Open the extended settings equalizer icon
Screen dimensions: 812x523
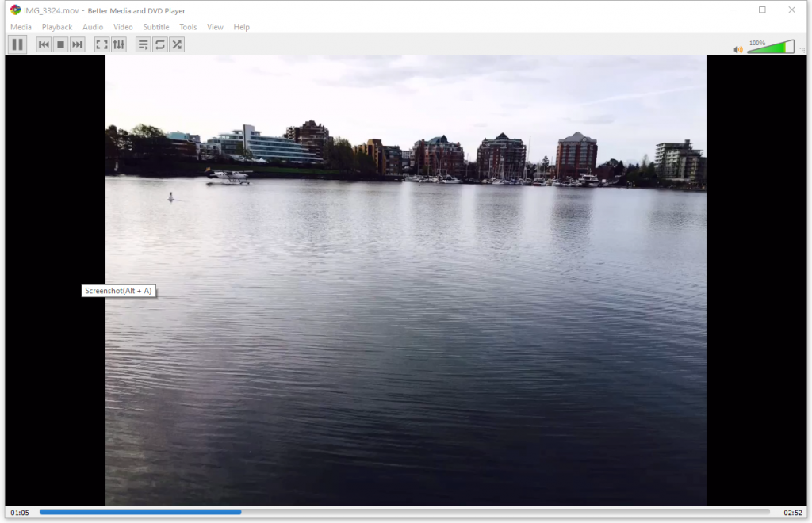pyautogui.click(x=118, y=44)
